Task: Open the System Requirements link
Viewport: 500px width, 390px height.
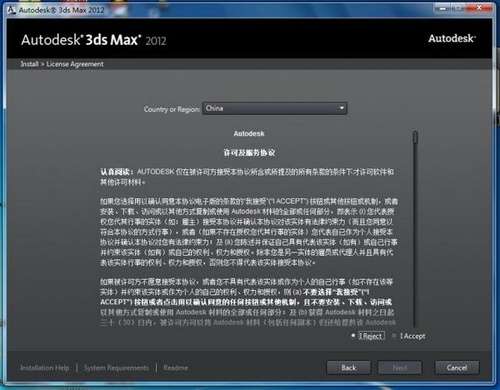Action: tap(116, 368)
